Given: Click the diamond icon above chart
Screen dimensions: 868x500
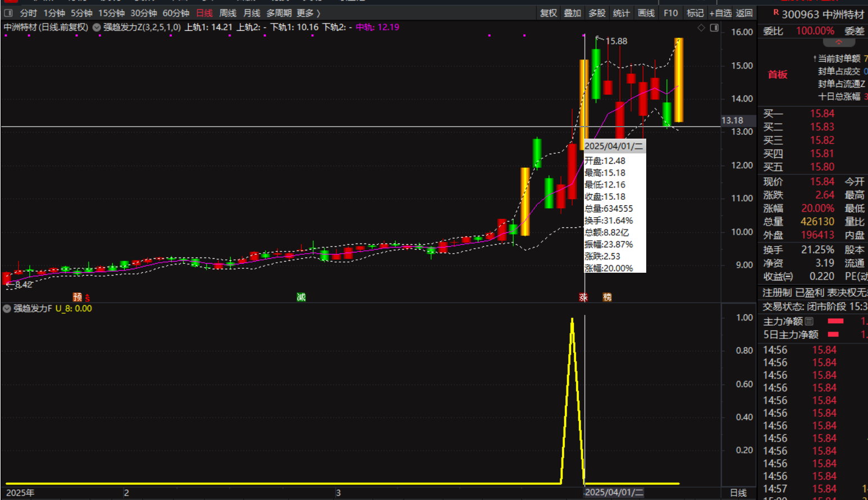Looking at the screenshot, I should click(x=701, y=27).
